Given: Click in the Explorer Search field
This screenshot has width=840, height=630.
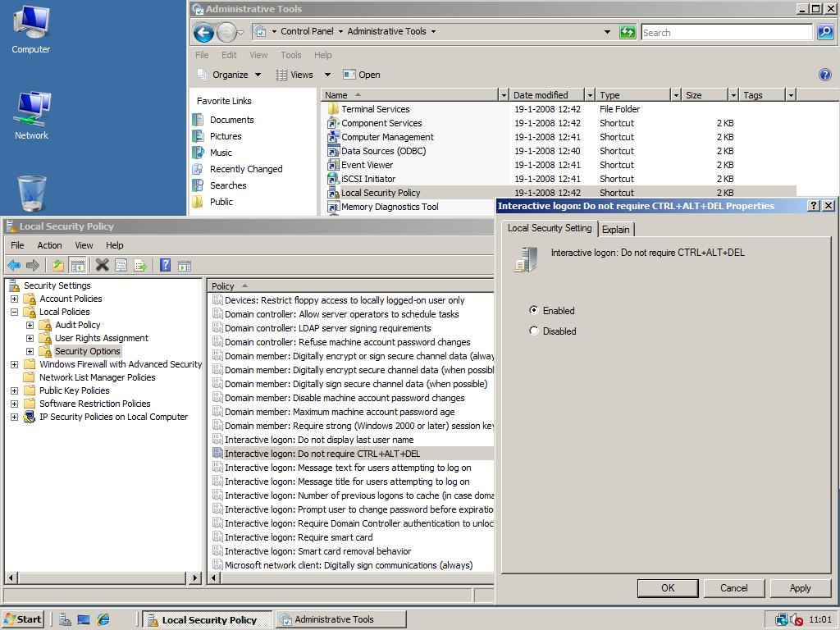Looking at the screenshot, I should [x=727, y=32].
